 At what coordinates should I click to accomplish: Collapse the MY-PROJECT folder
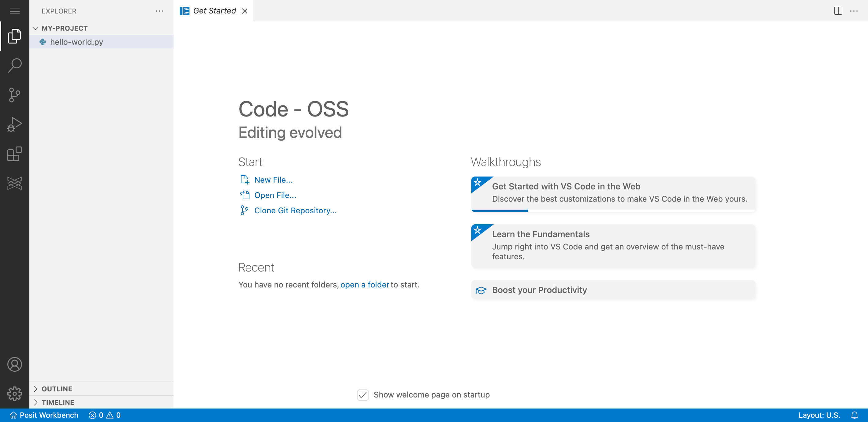36,28
